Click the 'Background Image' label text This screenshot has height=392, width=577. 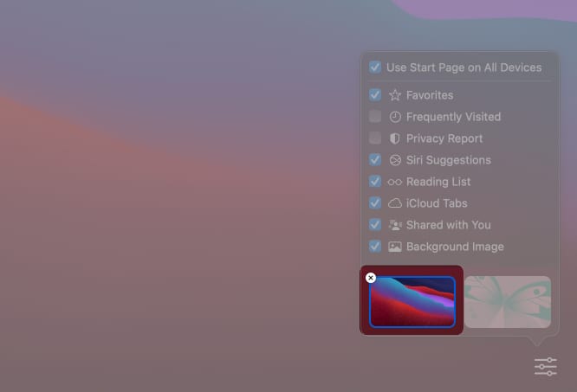(x=455, y=247)
